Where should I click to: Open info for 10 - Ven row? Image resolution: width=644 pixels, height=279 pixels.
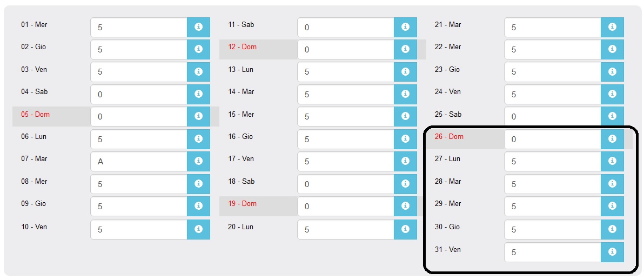pos(198,229)
